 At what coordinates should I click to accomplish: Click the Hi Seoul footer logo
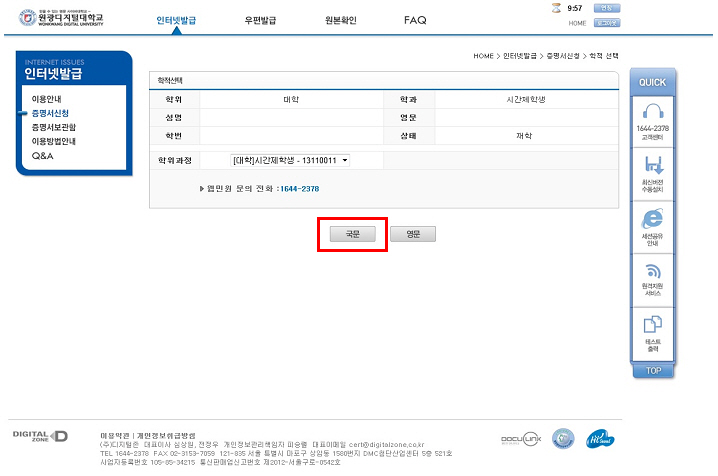(600, 439)
